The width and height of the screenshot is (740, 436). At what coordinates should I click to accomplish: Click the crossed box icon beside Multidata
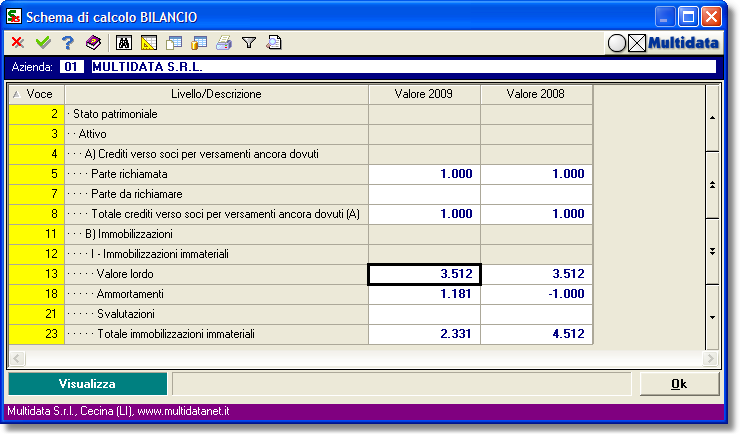click(x=637, y=43)
